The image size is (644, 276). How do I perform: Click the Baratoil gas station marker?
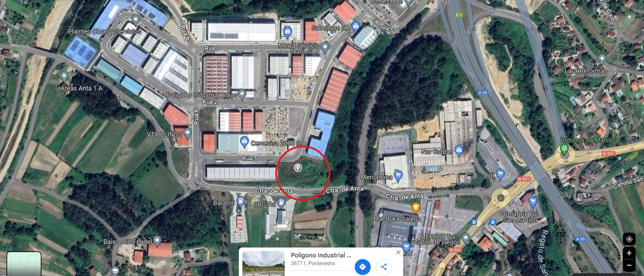click(x=241, y=202)
